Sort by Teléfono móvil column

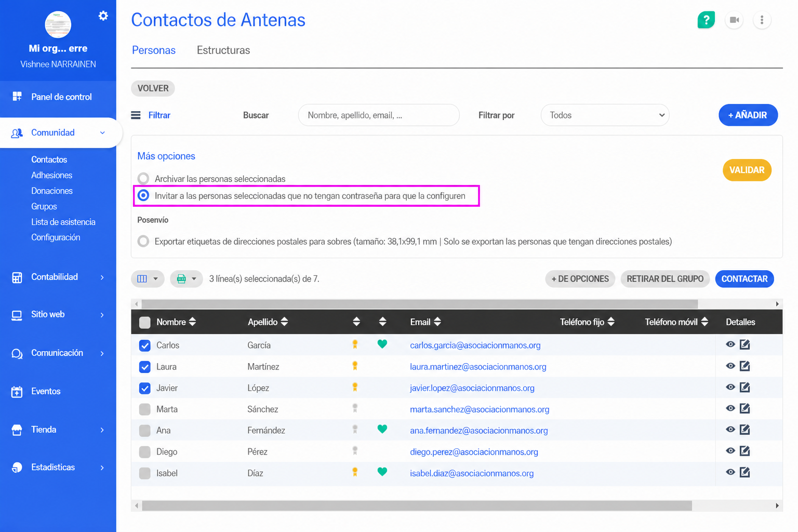(x=704, y=322)
